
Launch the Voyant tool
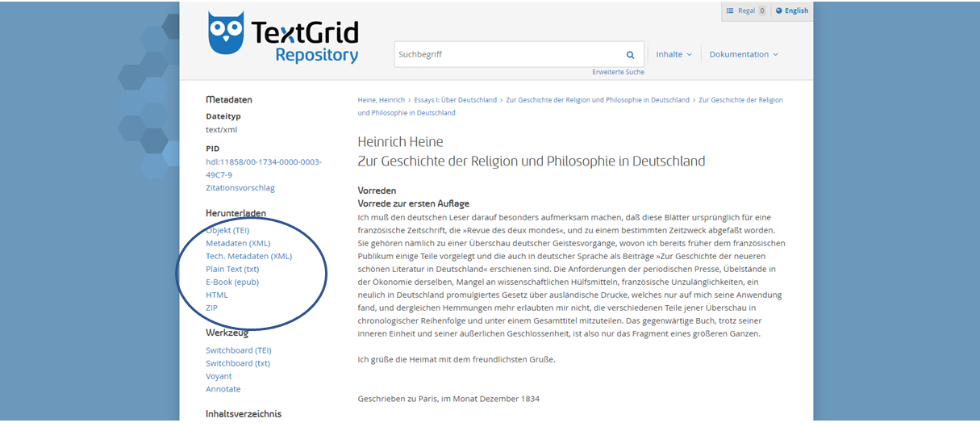click(219, 377)
